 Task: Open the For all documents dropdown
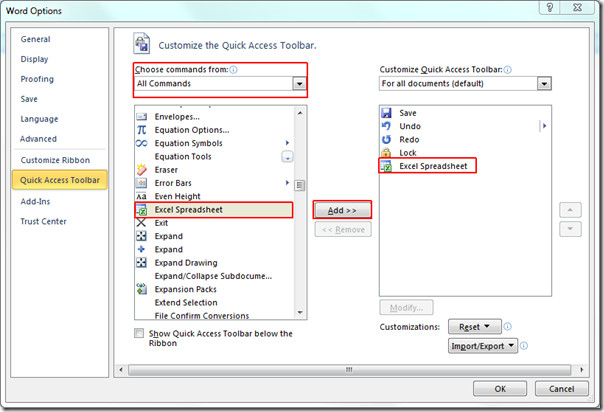point(544,84)
